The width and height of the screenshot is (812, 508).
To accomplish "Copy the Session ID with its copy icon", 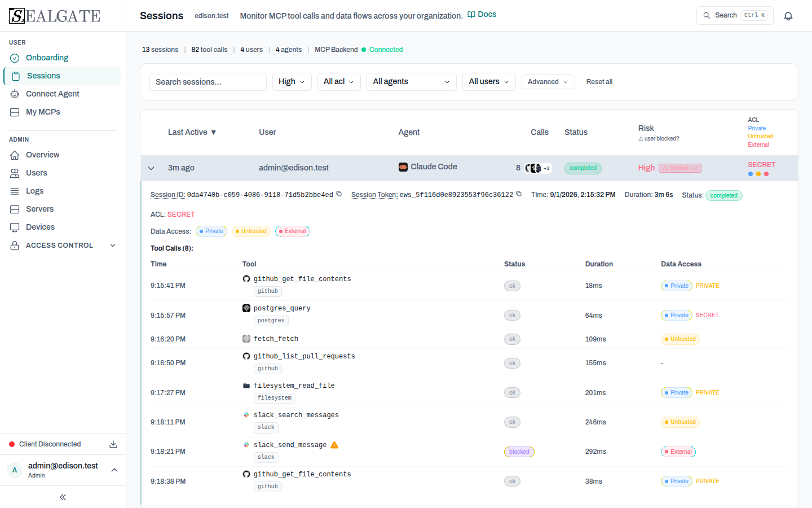I will point(339,194).
